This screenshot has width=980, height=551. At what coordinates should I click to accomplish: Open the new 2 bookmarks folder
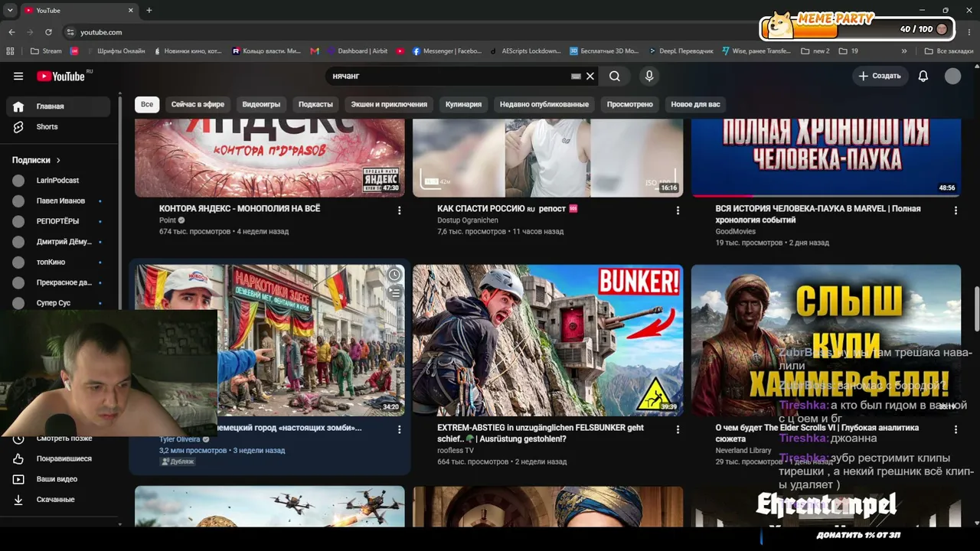[815, 51]
